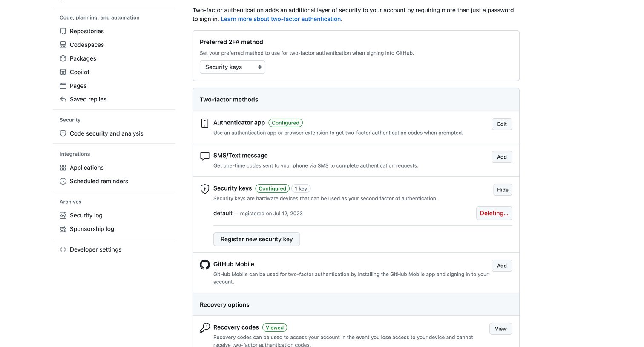The width and height of the screenshot is (644, 347).
Task: Click the Deleting... button for default key
Action: (494, 213)
